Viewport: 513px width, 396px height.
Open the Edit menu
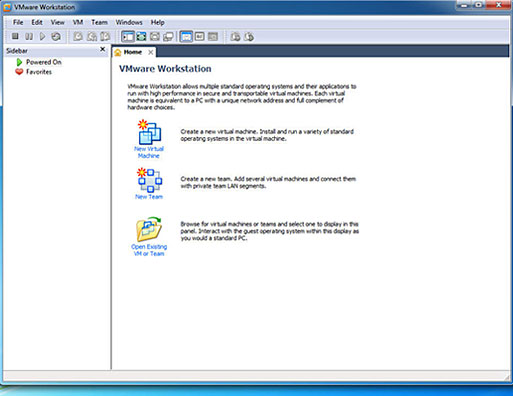(x=37, y=22)
